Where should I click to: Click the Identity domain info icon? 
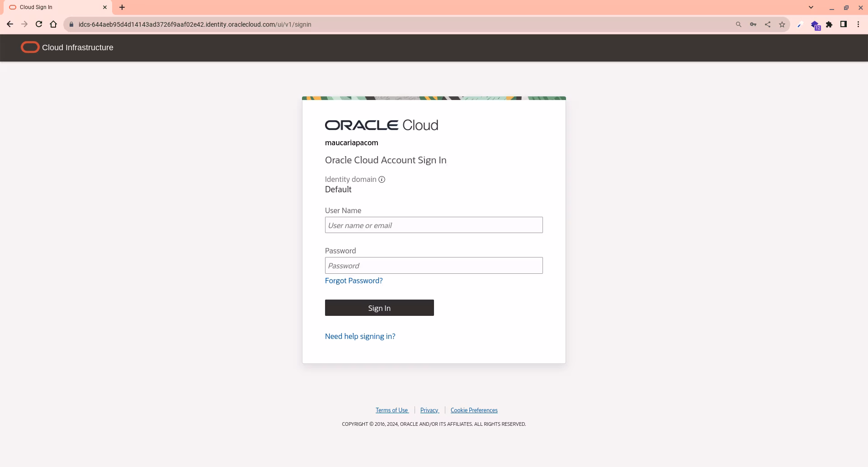tap(382, 180)
